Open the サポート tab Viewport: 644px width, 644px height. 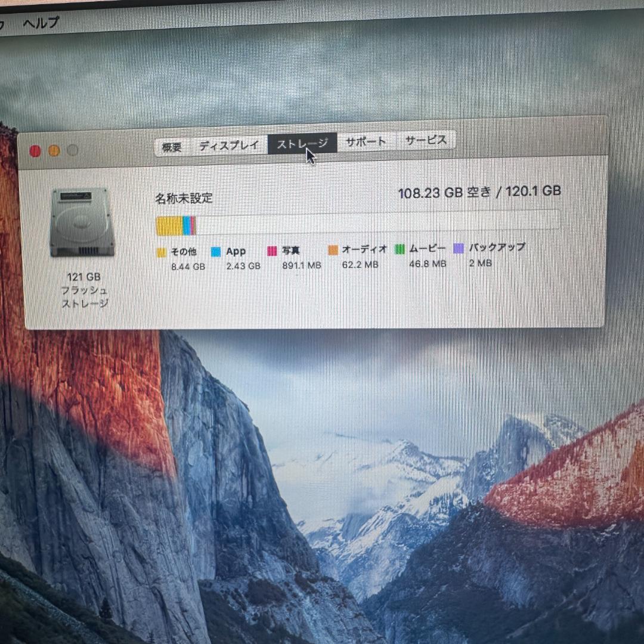pos(366,142)
